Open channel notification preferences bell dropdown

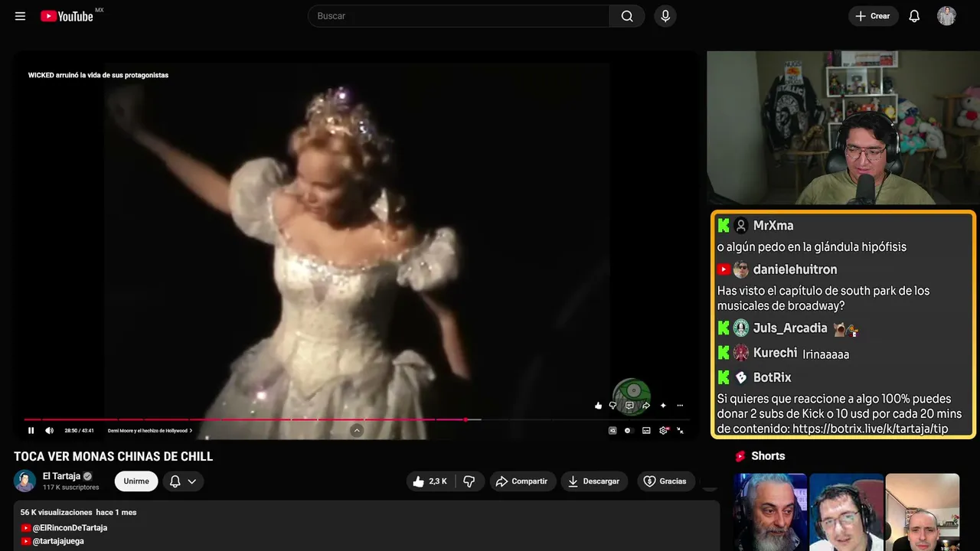pos(183,481)
